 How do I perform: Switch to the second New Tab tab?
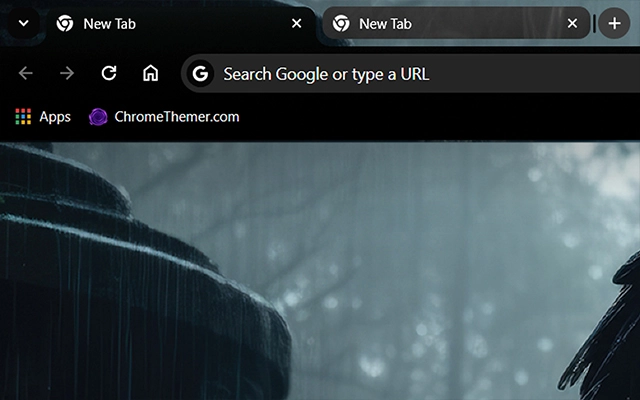(456, 24)
